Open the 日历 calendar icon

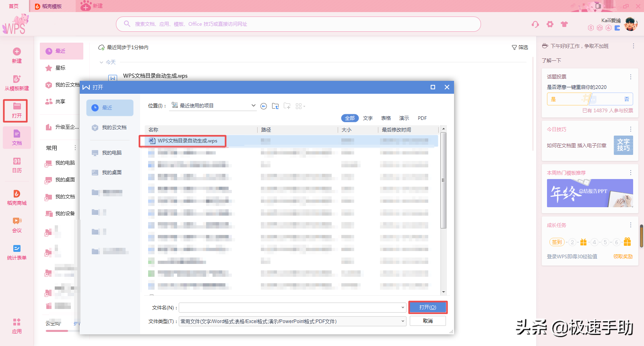(17, 161)
